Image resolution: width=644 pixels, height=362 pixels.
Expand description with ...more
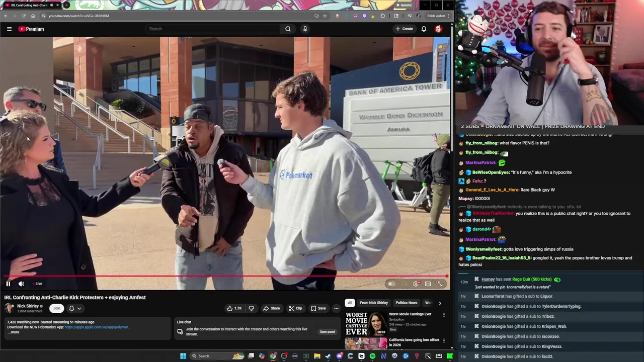click(x=14, y=332)
